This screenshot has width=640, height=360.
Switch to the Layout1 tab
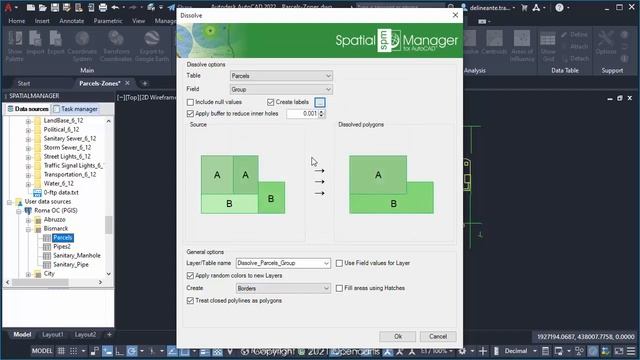point(53,334)
